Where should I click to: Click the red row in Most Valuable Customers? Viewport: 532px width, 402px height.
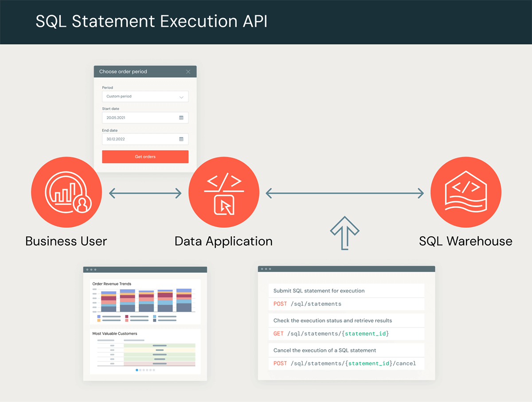pyautogui.click(x=159, y=364)
